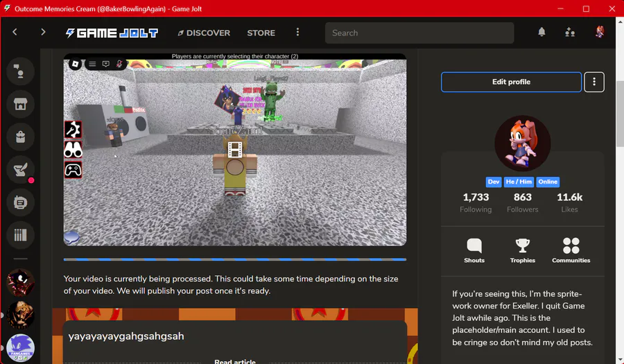This screenshot has height=364, width=624.
Task: Click the binoculars spectate icon in video
Action: 73,150
